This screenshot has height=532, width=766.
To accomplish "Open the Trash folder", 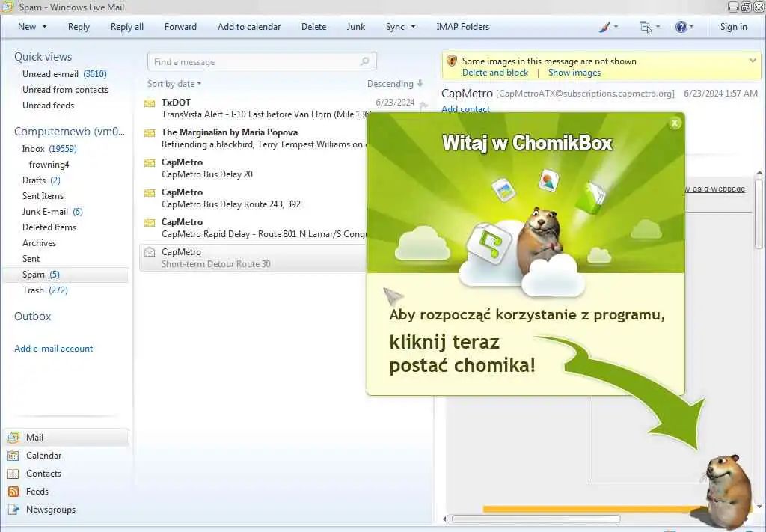I will click(x=45, y=290).
